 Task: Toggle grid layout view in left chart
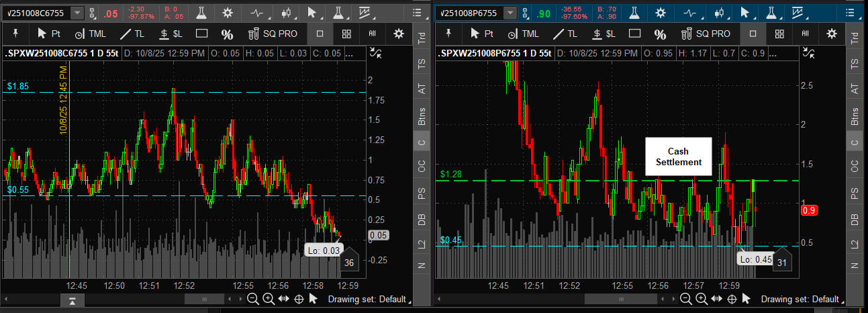[346, 34]
